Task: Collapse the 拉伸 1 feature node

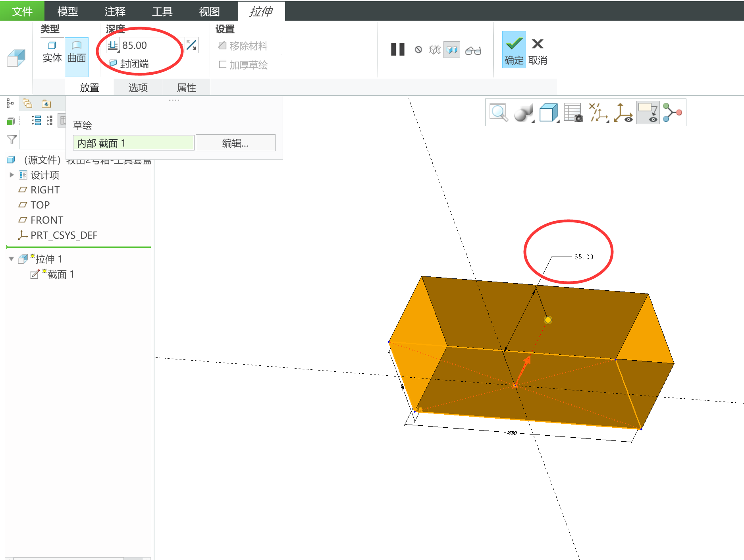Action: 11,259
